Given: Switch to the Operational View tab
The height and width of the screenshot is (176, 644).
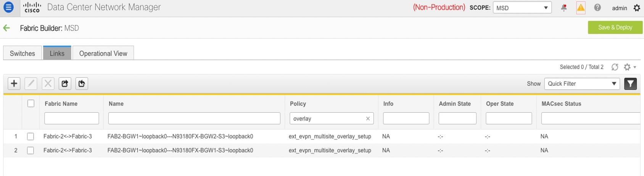Looking at the screenshot, I should (103, 53).
